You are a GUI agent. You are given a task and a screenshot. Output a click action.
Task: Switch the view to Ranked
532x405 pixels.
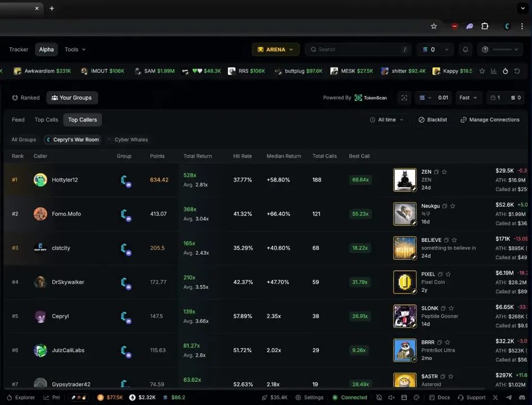[x=25, y=97]
